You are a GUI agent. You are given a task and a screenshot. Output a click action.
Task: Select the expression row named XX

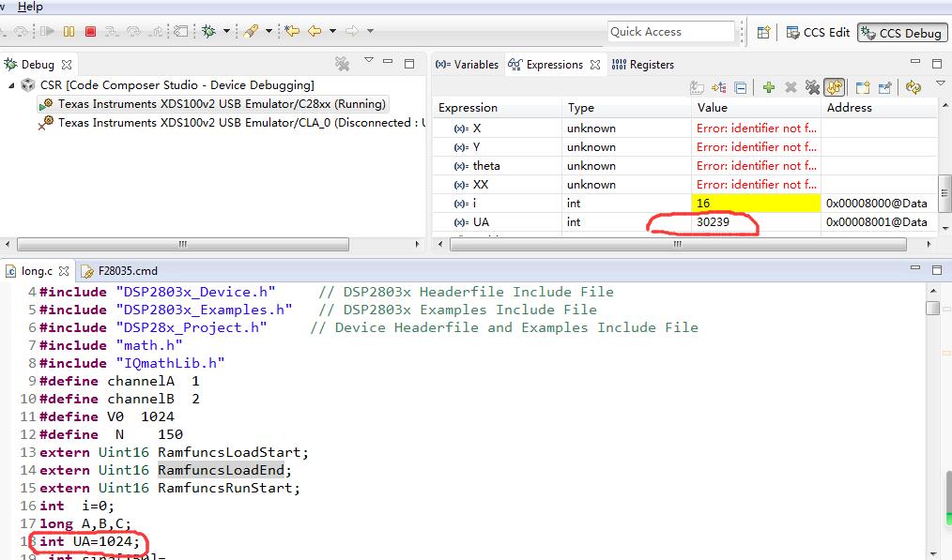[x=684, y=185]
